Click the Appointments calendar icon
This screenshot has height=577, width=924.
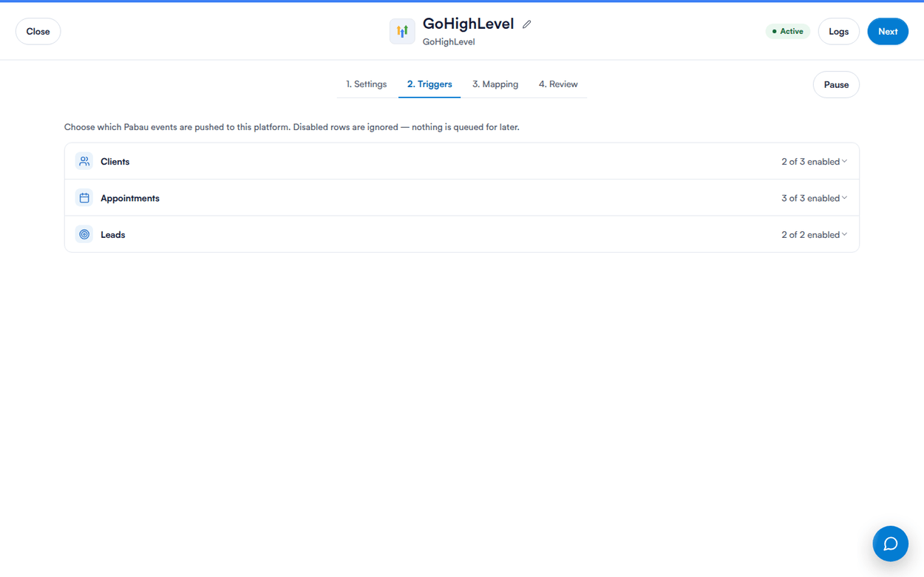84,198
